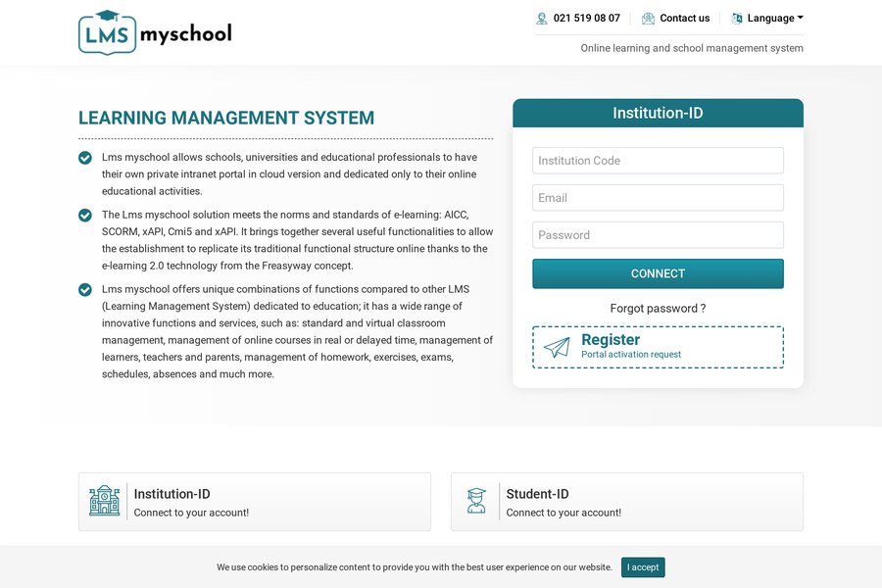This screenshot has width=882, height=588.
Task: Click the LEARNING MANAGEMENT SYSTEM heading
Action: (x=226, y=118)
